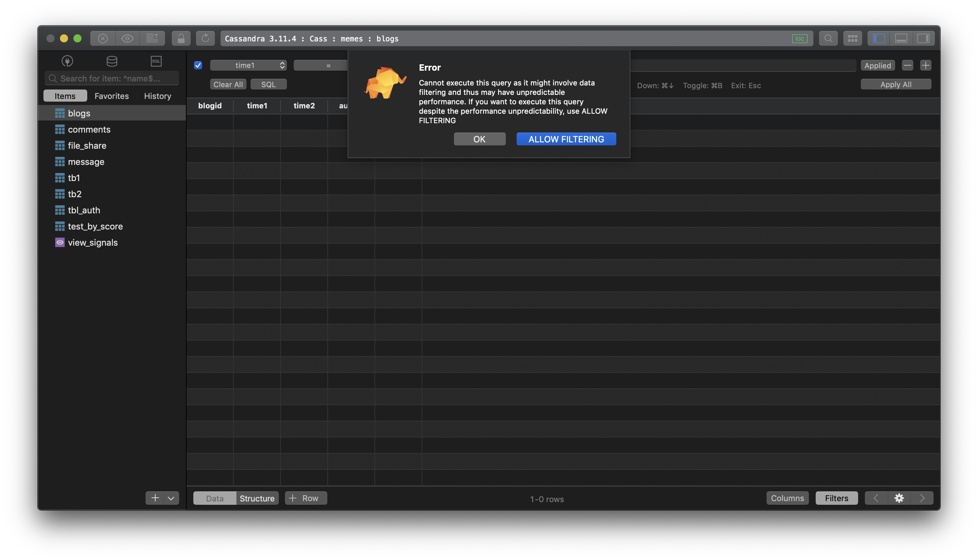Toggle the bottom panel layout button
Screen dimensions: 978x560
click(x=901, y=38)
